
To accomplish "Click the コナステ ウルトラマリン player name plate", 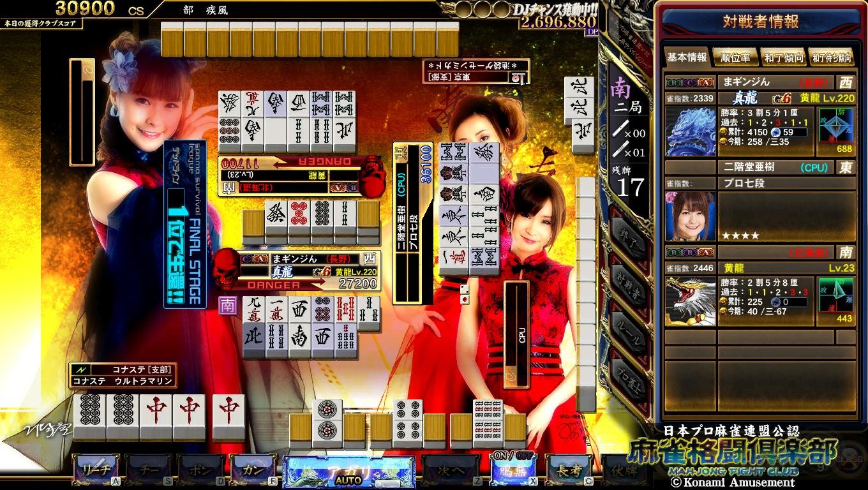I will coord(123,375).
